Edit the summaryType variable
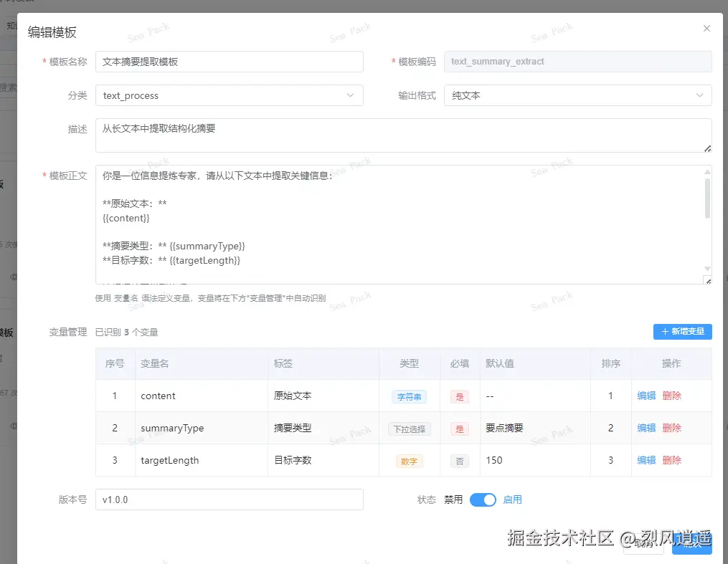This screenshot has width=728, height=564. point(646,428)
